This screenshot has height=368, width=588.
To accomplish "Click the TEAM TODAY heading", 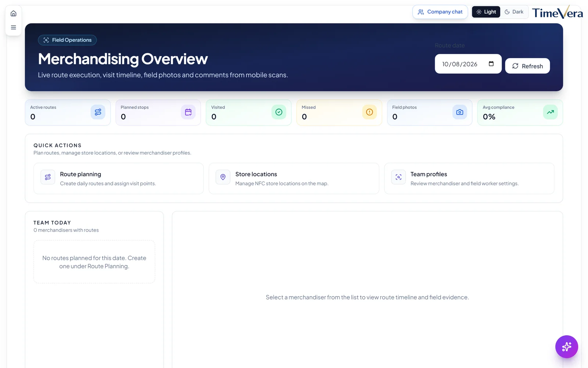I will pos(52,223).
